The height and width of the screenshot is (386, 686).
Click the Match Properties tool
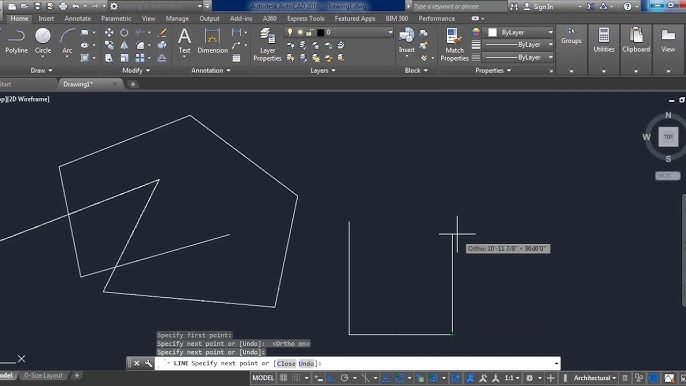454,44
